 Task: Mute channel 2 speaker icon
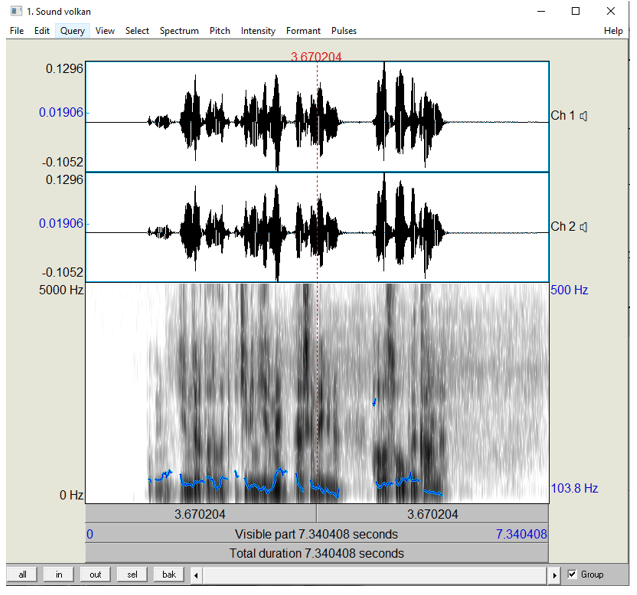coord(583,227)
